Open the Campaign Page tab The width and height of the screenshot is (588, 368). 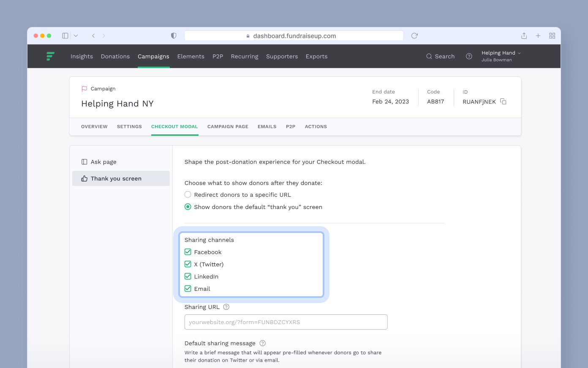[x=228, y=126]
